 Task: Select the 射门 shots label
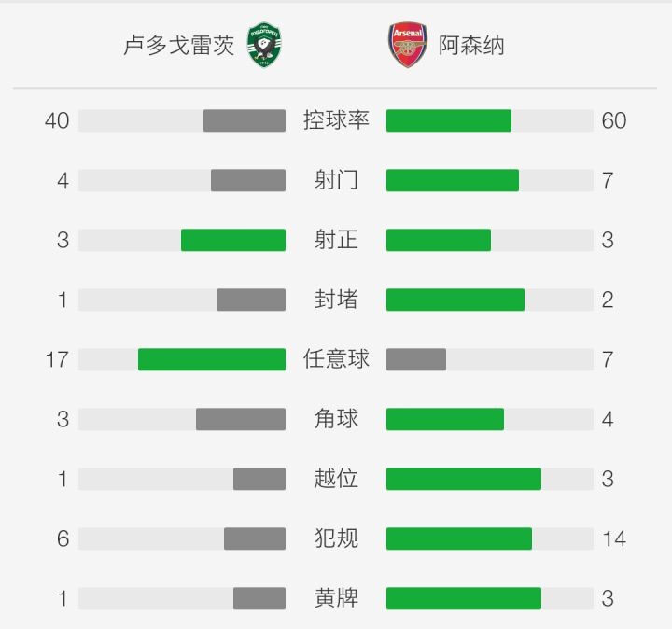point(336,180)
